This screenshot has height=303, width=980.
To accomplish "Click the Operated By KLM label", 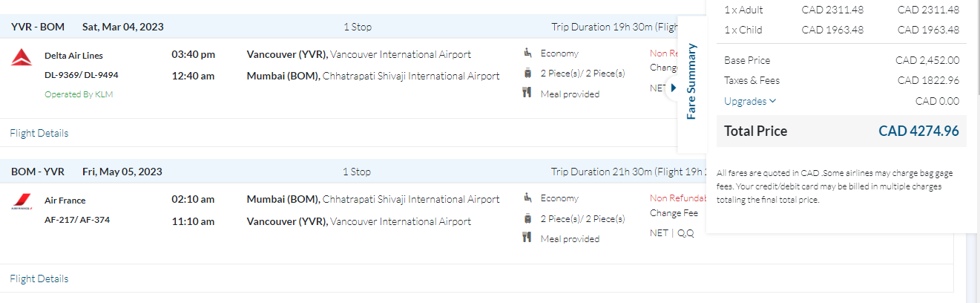I will tap(79, 94).
